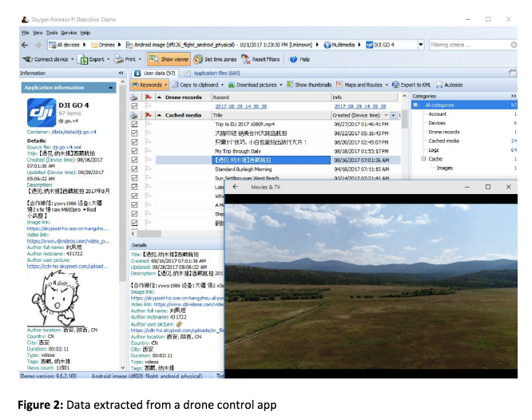Switch to the Application files (685) tab
The height and width of the screenshot is (420, 532).
pos(212,73)
